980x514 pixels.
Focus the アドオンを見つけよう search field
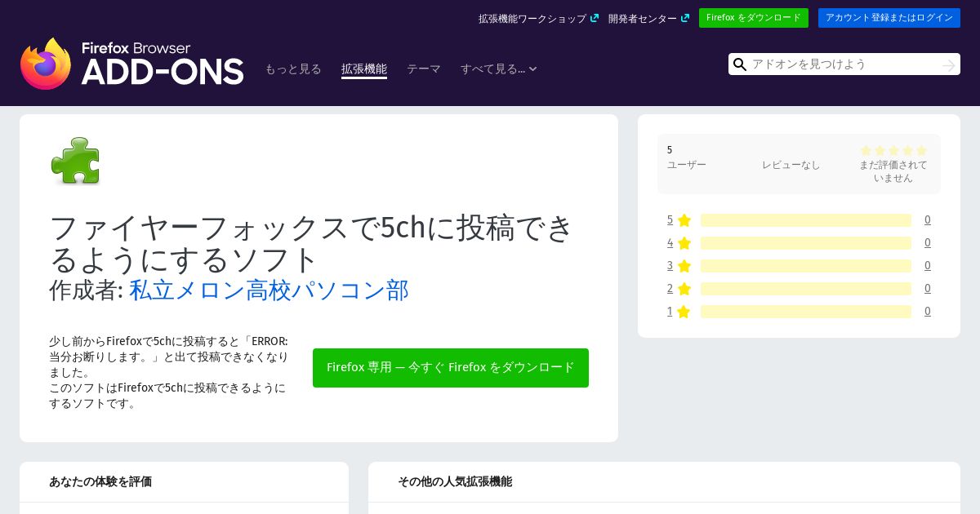click(x=844, y=64)
